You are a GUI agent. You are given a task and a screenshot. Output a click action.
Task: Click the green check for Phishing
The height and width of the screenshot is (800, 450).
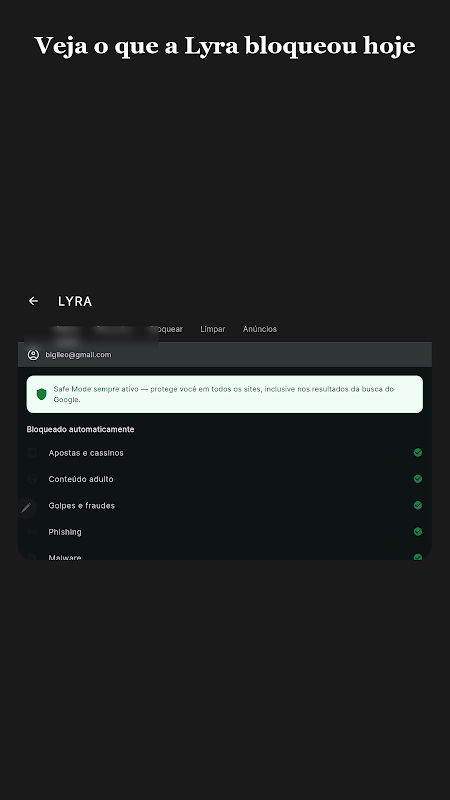[418, 532]
